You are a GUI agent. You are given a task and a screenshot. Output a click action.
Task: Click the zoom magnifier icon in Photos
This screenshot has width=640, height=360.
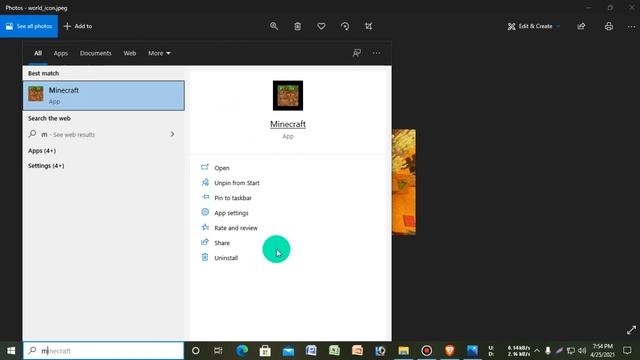pyautogui.click(x=274, y=26)
